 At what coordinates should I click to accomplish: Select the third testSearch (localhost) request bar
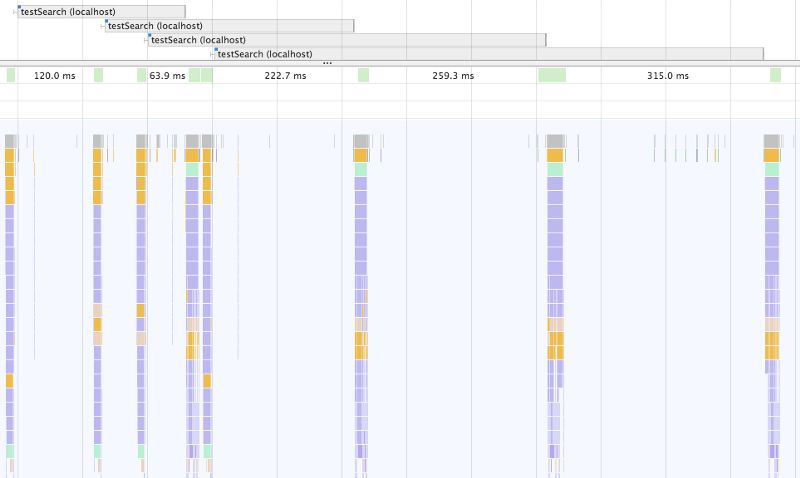point(347,40)
